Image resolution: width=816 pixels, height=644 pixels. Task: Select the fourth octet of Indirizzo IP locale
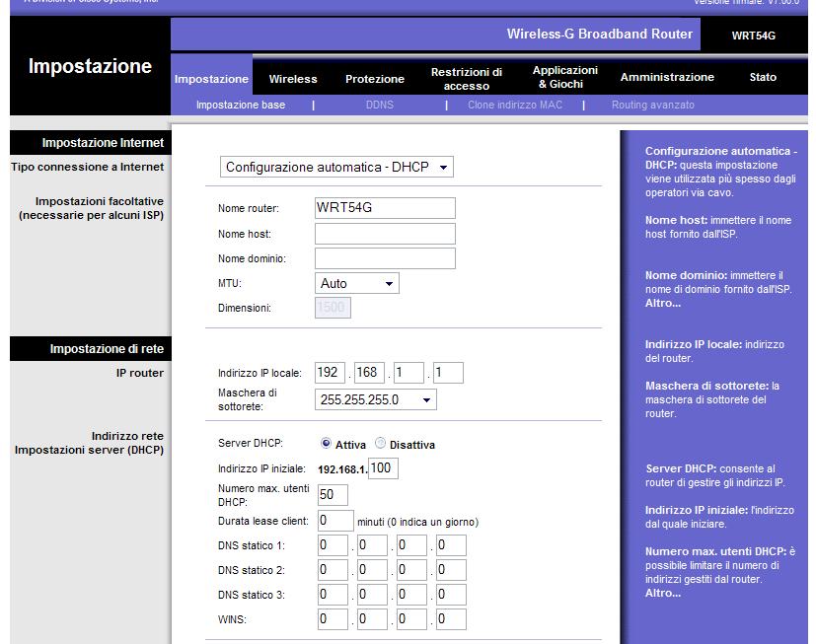pyautogui.click(x=448, y=373)
